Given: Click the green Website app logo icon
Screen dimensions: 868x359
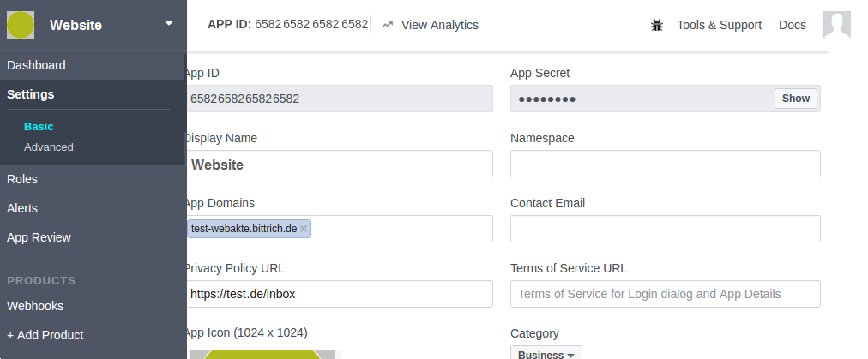Looking at the screenshot, I should click(x=21, y=25).
